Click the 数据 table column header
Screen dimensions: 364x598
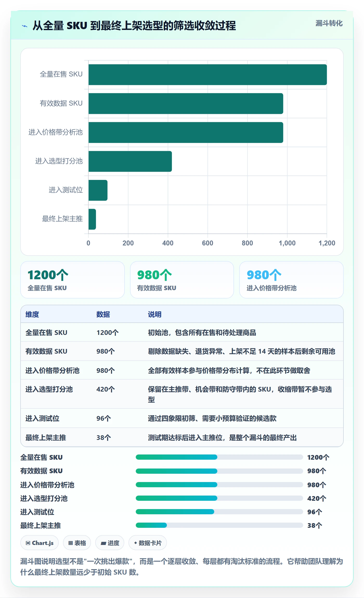pyautogui.click(x=103, y=314)
